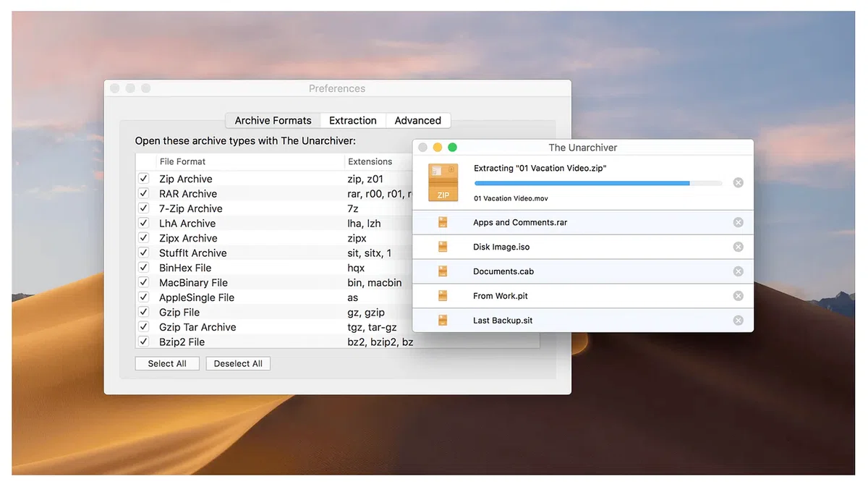Toggle the Gzip File checkbox
This screenshot has height=487, width=868.
(143, 313)
